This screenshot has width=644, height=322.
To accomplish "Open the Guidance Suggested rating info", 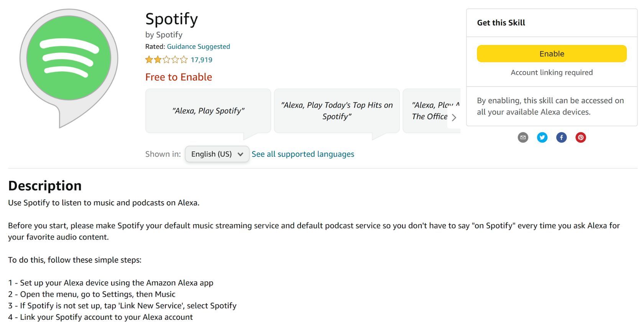I will pos(198,46).
